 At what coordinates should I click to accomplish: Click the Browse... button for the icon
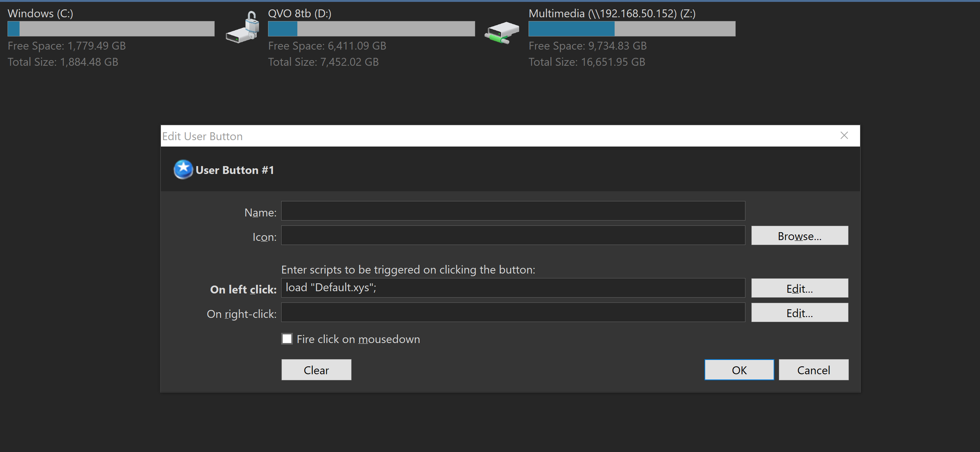[x=799, y=236]
